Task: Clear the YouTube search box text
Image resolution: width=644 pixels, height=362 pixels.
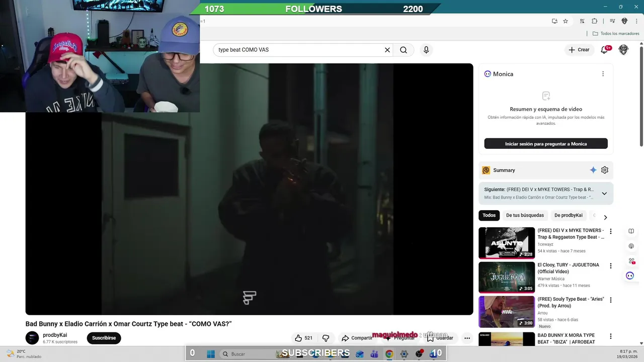Action: (x=387, y=50)
